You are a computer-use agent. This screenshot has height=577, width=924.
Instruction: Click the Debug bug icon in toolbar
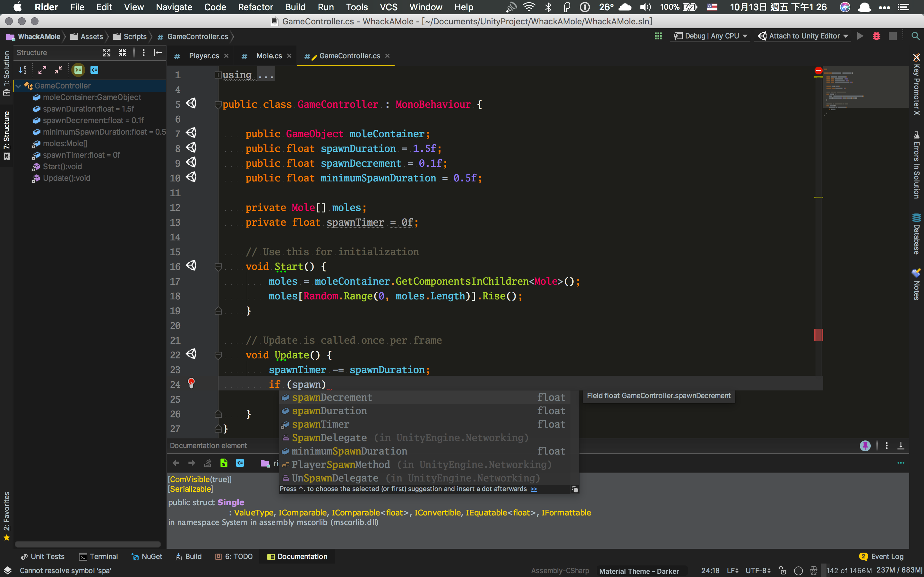coord(876,36)
